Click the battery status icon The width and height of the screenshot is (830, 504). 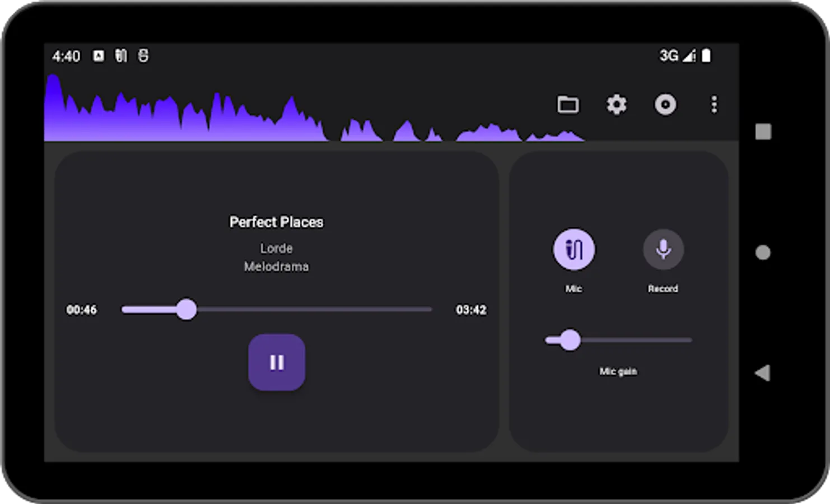[706, 55]
